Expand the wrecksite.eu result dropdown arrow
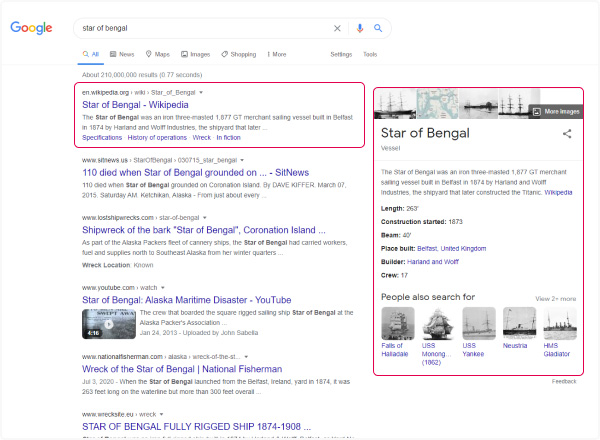 click(161, 414)
